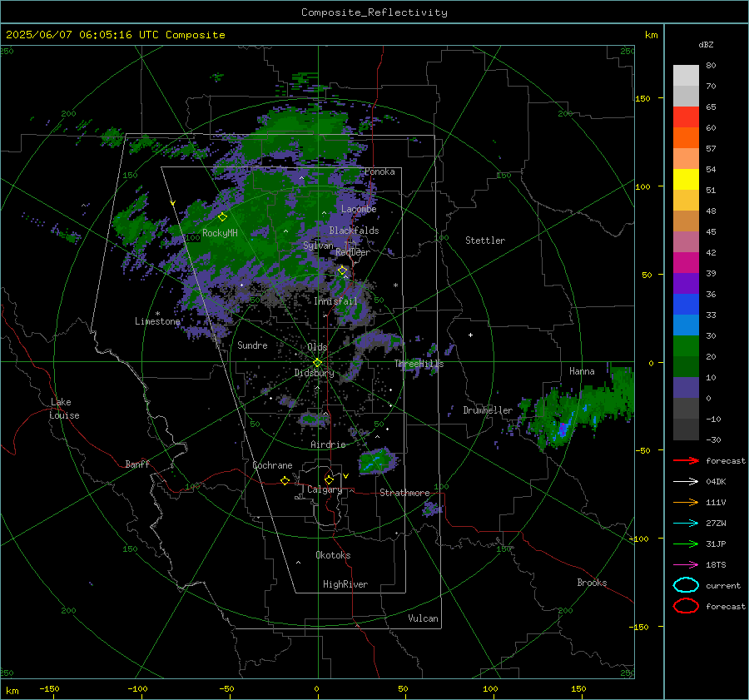Click the Didsbury town label
749x700 pixels.
pyautogui.click(x=315, y=373)
